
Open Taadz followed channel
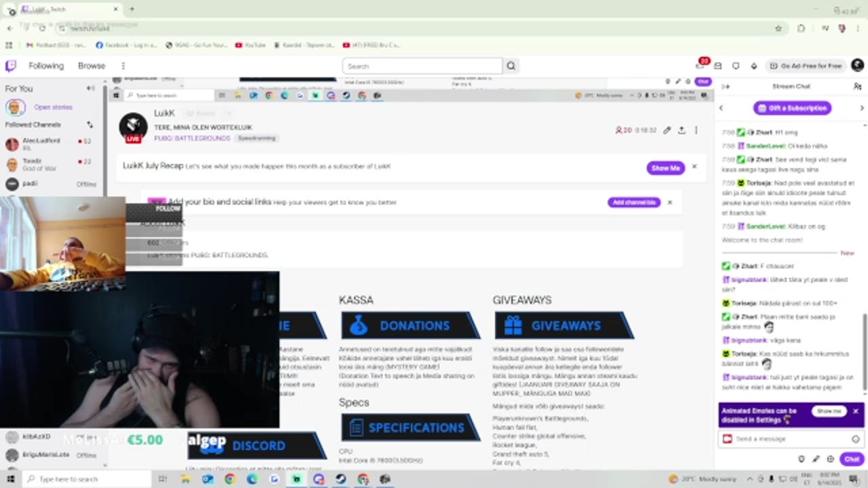[x=52, y=164]
